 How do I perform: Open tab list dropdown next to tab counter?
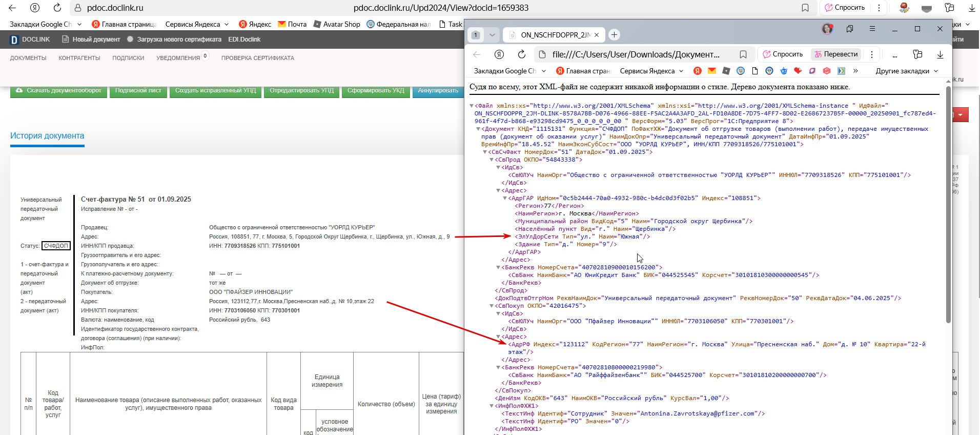click(492, 35)
